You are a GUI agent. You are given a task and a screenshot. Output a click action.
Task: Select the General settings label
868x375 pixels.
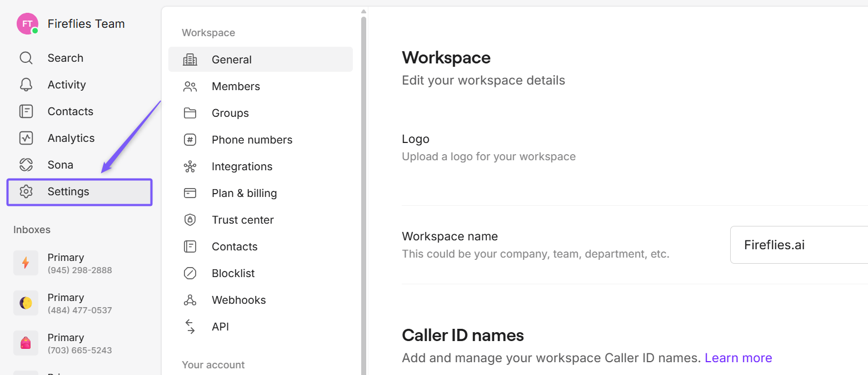click(232, 60)
